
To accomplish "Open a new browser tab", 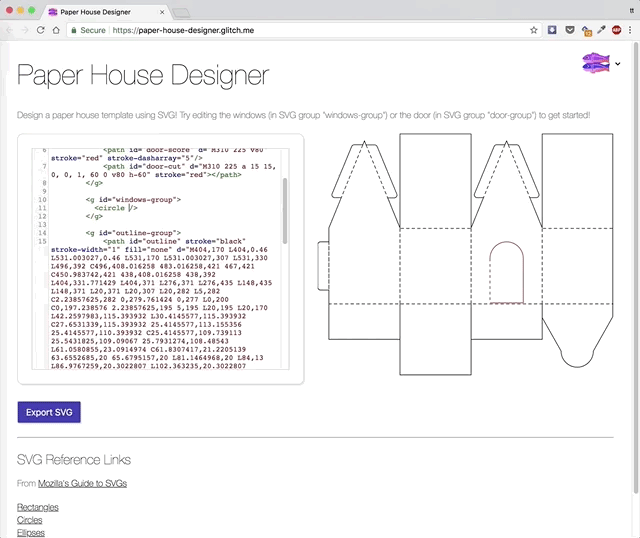I will 181,13.
